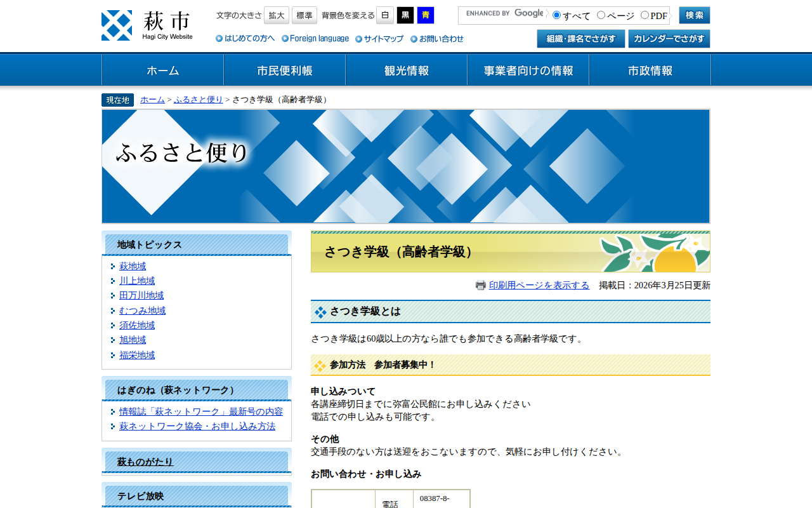Open むつみ地域 topic link
This screenshot has width=812, height=508.
tap(142, 311)
